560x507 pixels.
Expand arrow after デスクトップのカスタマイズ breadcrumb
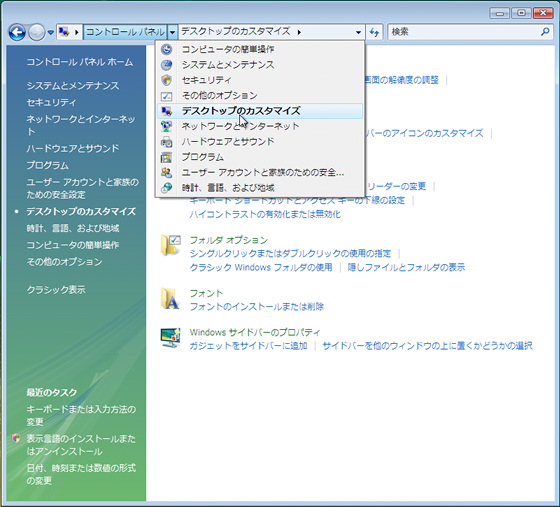299,32
